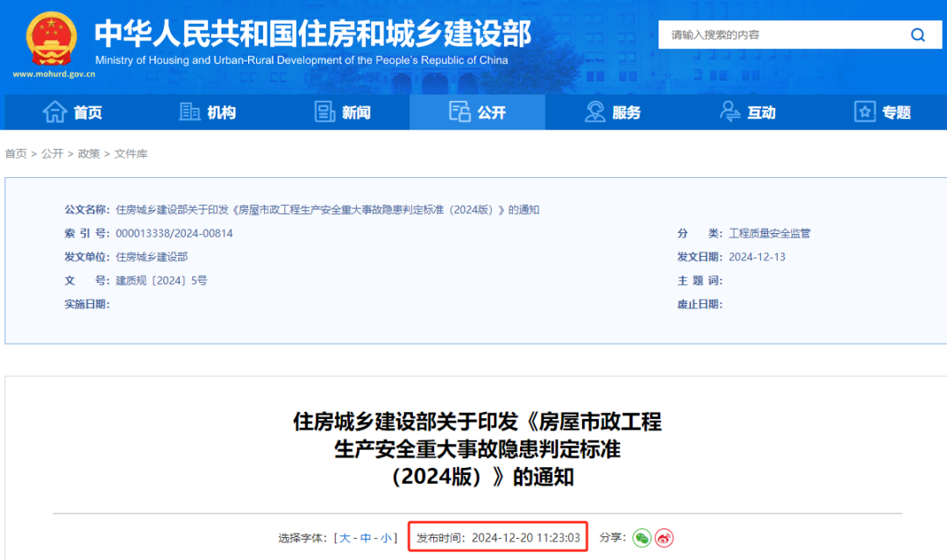Switch to the highlighted 公开 tab
This screenshot has height=560, width=947.
click(478, 111)
